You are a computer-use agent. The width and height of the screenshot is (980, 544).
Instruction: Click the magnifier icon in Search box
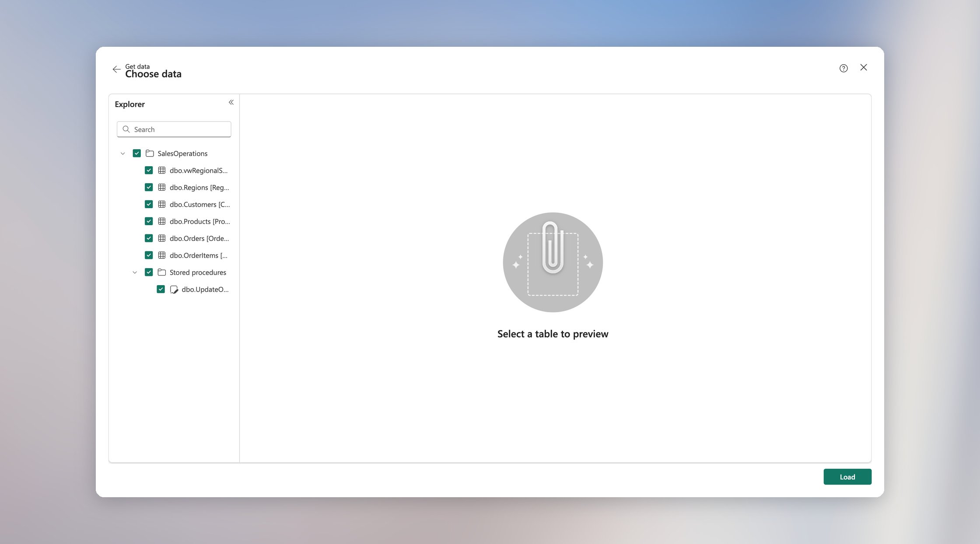tap(126, 129)
